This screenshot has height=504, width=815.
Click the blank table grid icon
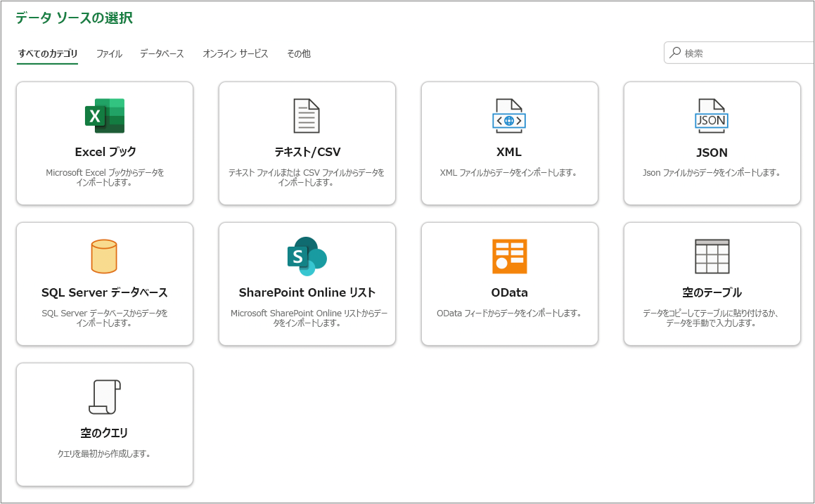[712, 256]
